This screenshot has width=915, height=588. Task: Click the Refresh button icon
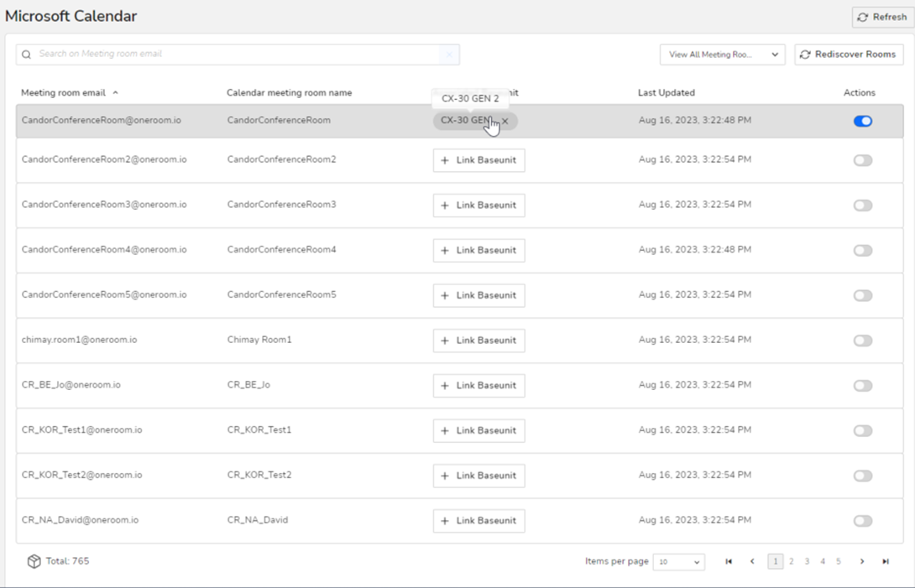click(x=862, y=18)
